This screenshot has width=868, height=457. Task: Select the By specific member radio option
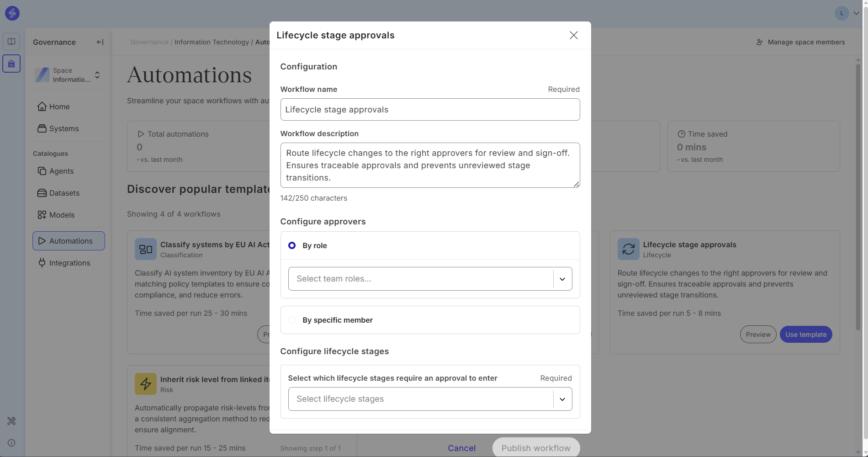(x=292, y=320)
